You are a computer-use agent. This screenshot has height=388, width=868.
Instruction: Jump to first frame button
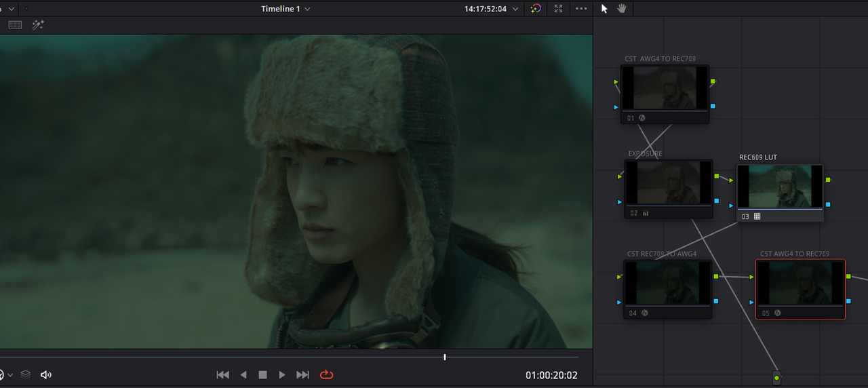(222, 374)
